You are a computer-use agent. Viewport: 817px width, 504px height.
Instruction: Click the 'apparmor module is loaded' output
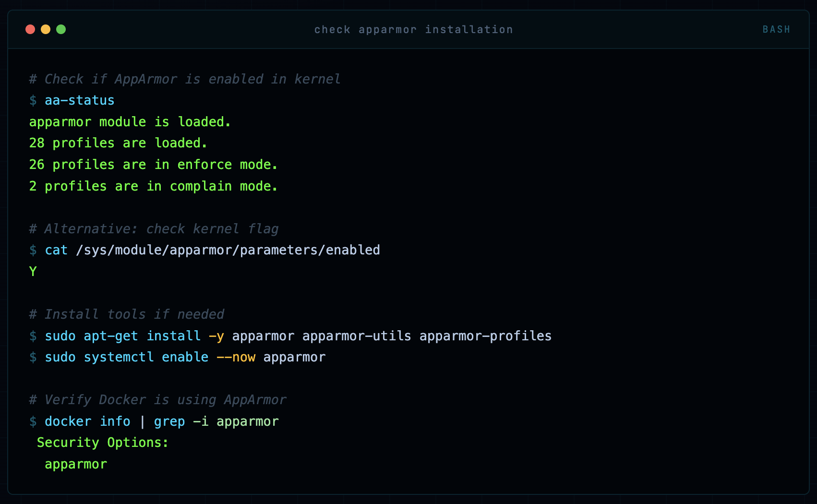[130, 121]
